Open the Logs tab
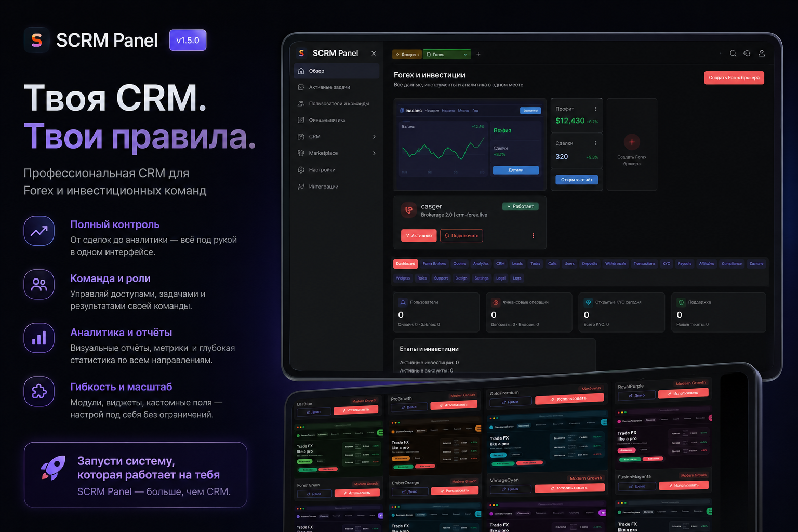798x532 pixels. tap(517, 278)
